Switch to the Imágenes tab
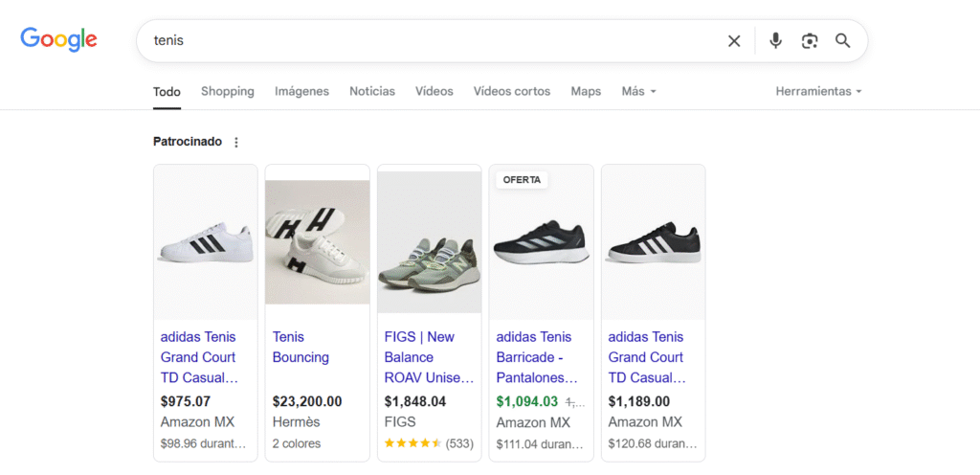 click(301, 91)
